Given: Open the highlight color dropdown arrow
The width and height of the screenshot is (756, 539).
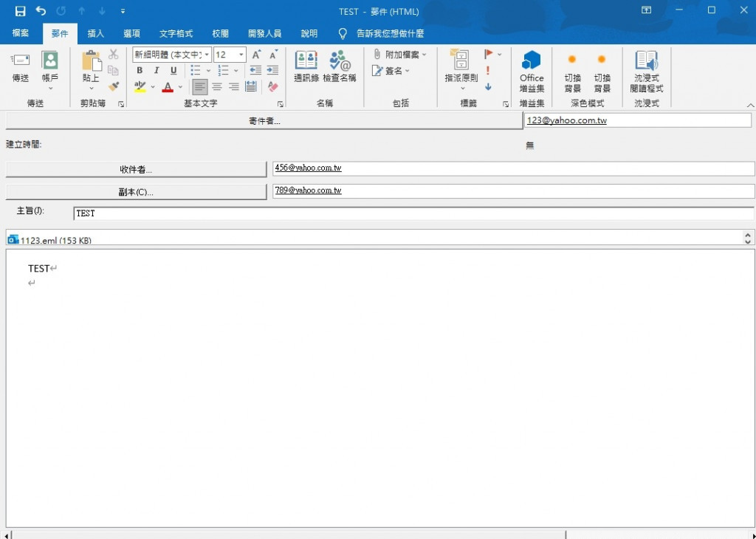Looking at the screenshot, I should click(x=153, y=87).
